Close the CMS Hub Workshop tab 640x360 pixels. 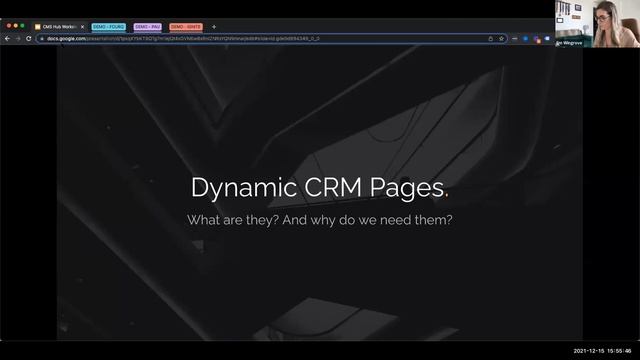tap(82, 27)
